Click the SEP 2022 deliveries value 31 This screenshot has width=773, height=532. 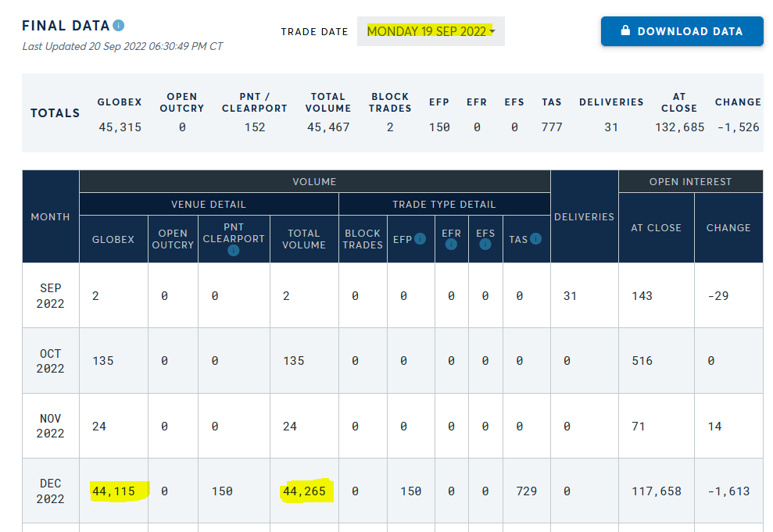click(x=571, y=296)
